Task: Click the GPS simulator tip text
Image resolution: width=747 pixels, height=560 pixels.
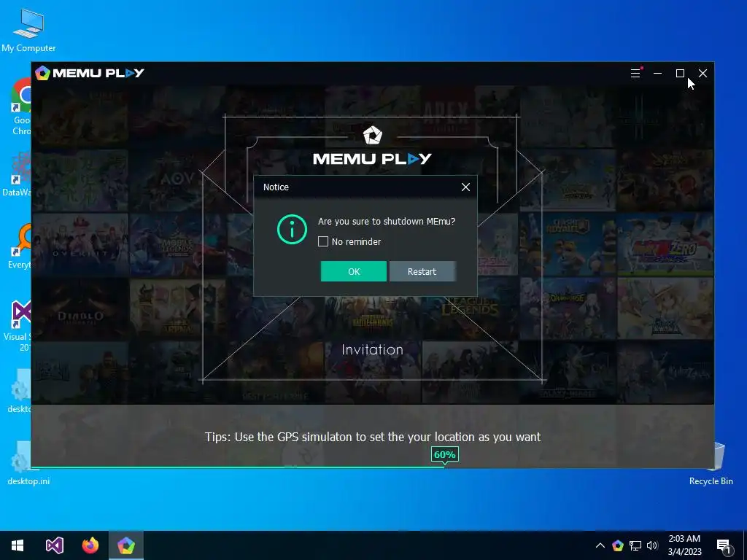Action: tap(373, 437)
